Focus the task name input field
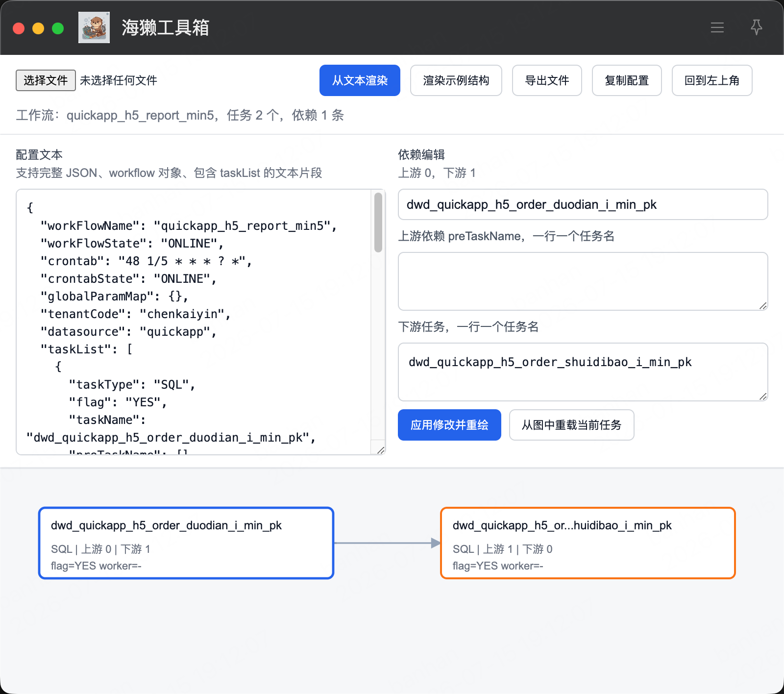 (583, 204)
